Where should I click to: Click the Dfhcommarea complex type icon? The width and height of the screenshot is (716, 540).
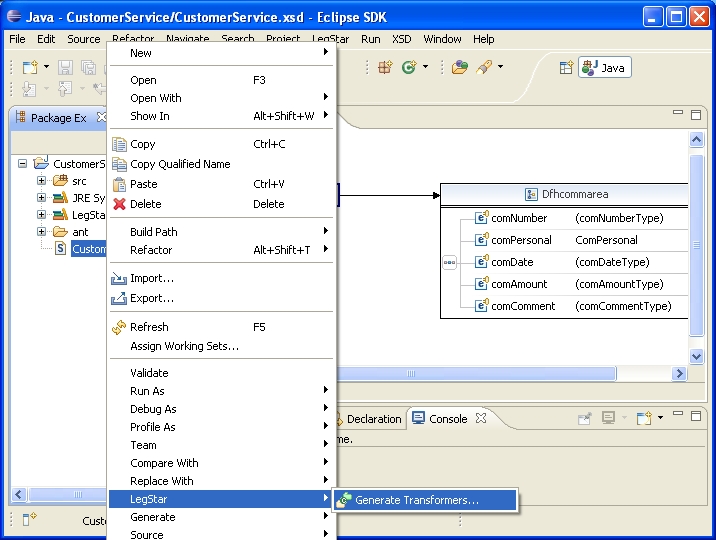531,194
